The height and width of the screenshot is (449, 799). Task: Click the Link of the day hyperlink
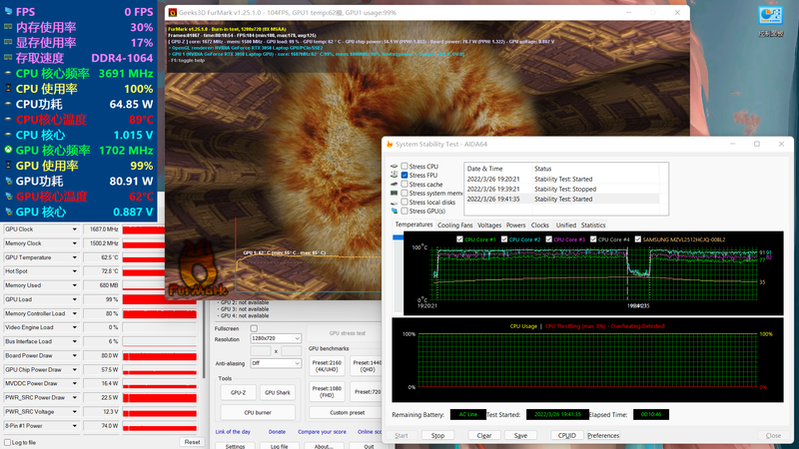233,431
